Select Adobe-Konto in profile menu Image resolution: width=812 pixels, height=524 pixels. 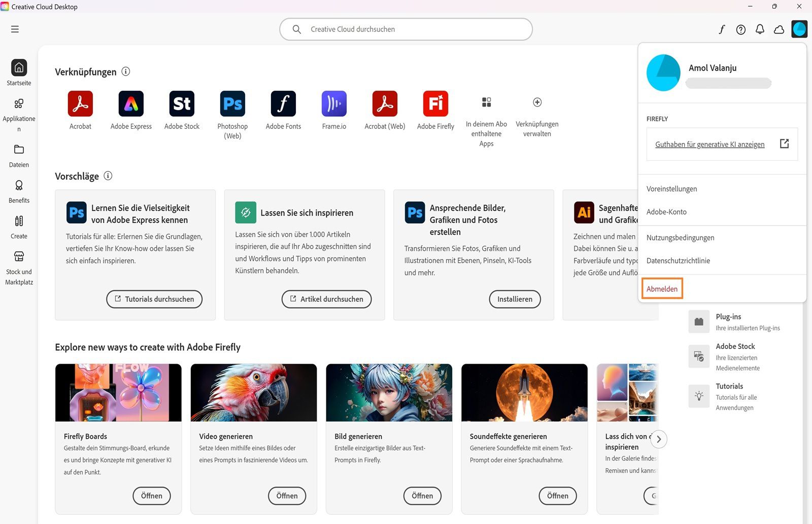tap(666, 212)
